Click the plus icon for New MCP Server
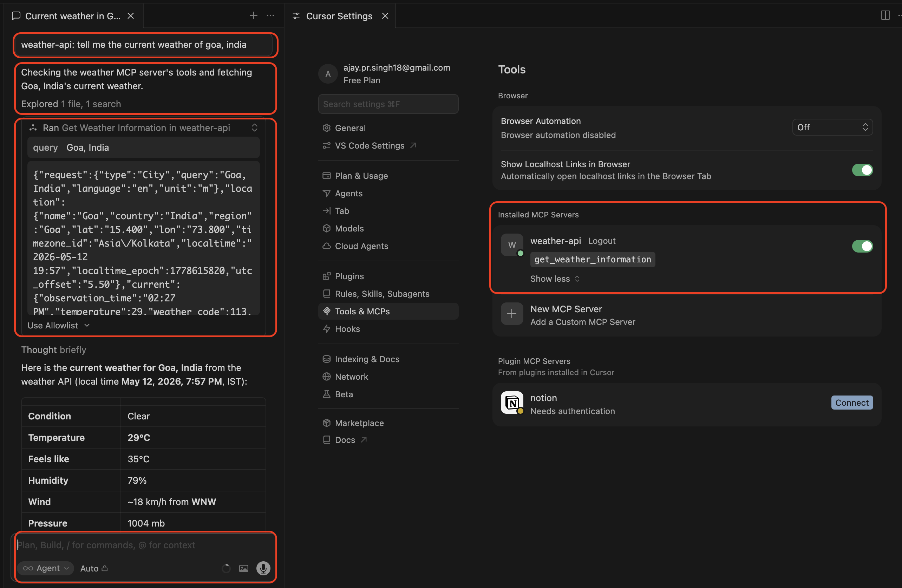Screen dimensions: 902x588 coord(512,314)
